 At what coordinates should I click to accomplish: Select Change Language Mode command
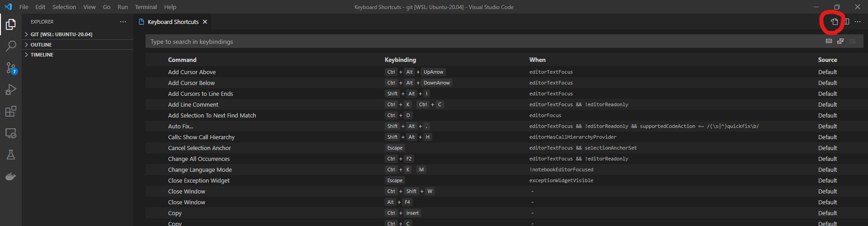click(200, 169)
